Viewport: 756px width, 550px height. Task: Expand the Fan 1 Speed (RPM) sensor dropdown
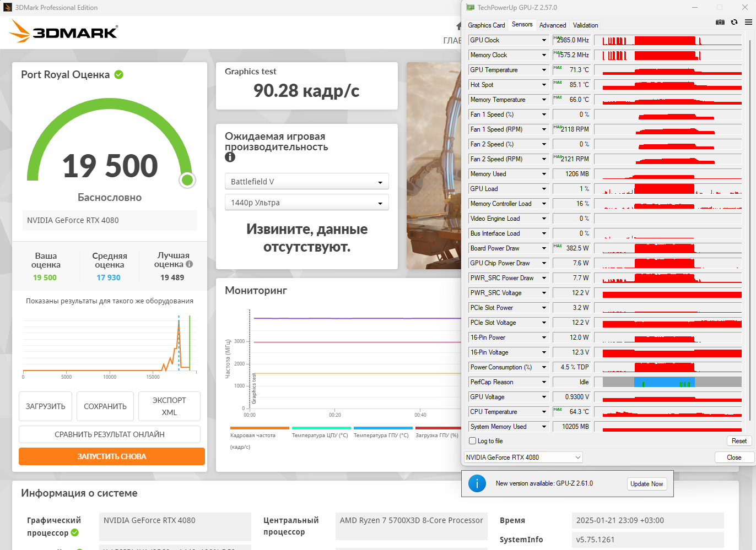(544, 129)
